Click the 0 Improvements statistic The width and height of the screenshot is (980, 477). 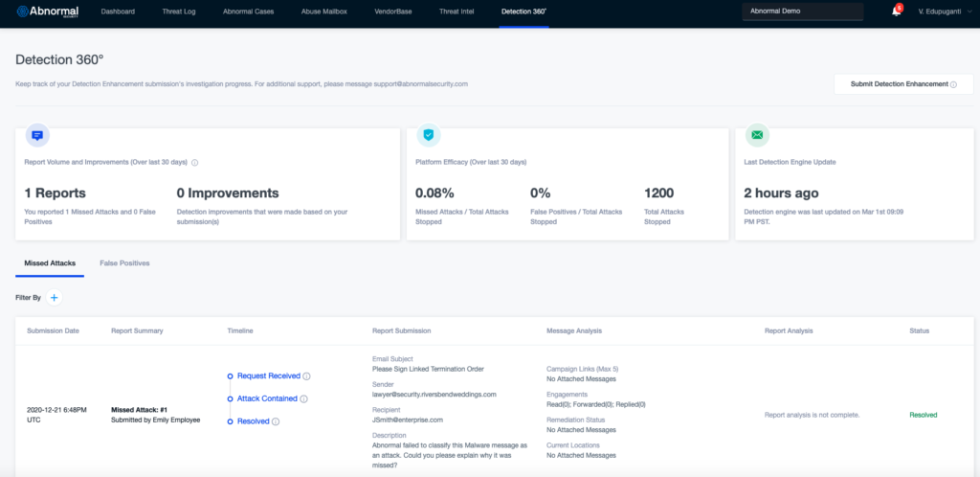(x=228, y=193)
